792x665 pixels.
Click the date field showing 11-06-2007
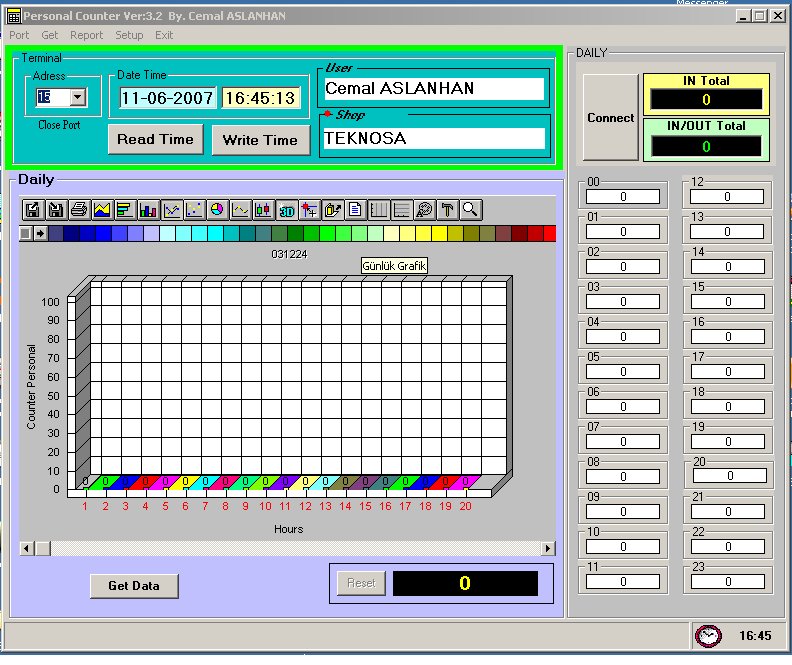coord(168,97)
